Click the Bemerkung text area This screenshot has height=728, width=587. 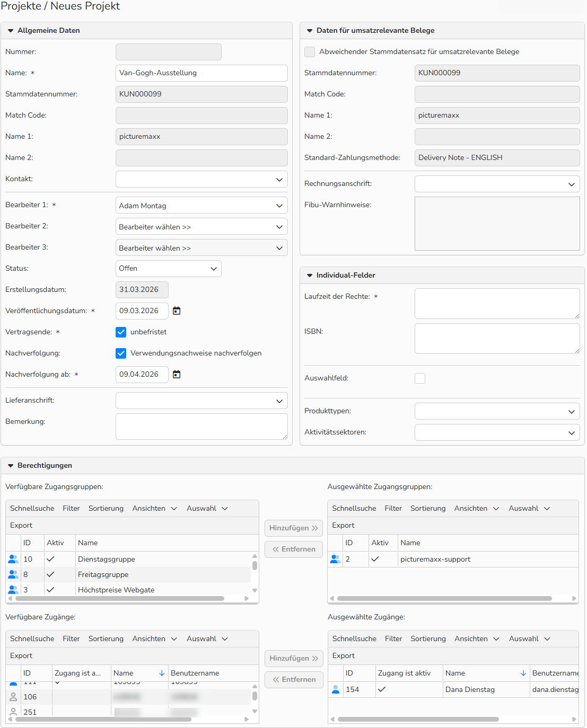pyautogui.click(x=201, y=427)
